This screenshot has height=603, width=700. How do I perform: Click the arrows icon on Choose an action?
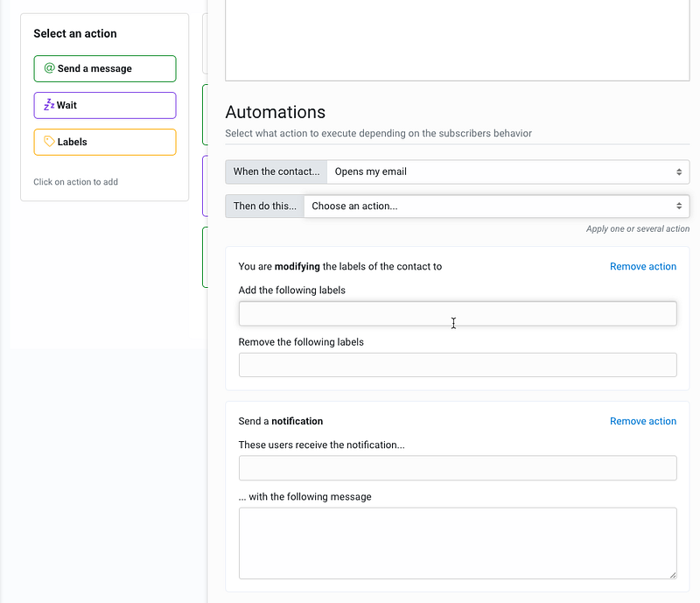(679, 207)
